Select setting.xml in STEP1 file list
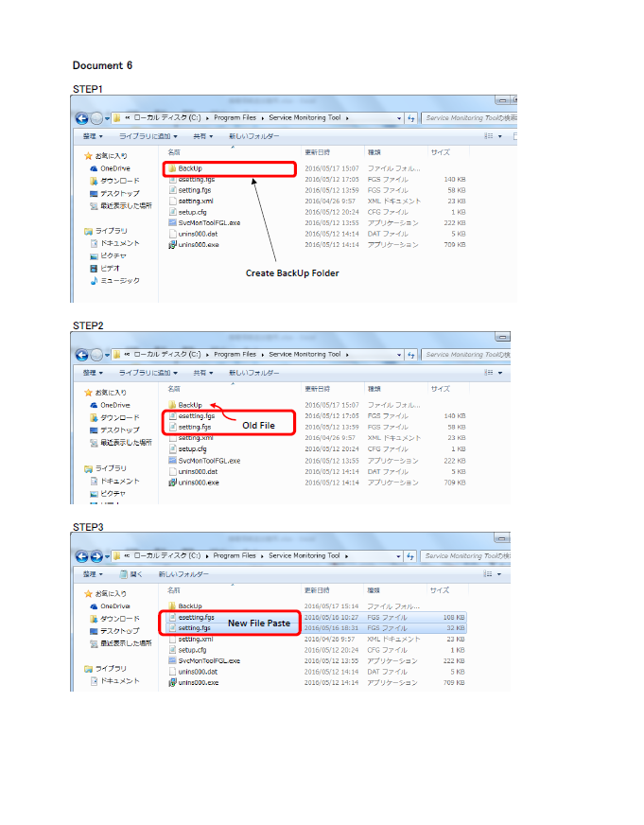 click(191, 201)
